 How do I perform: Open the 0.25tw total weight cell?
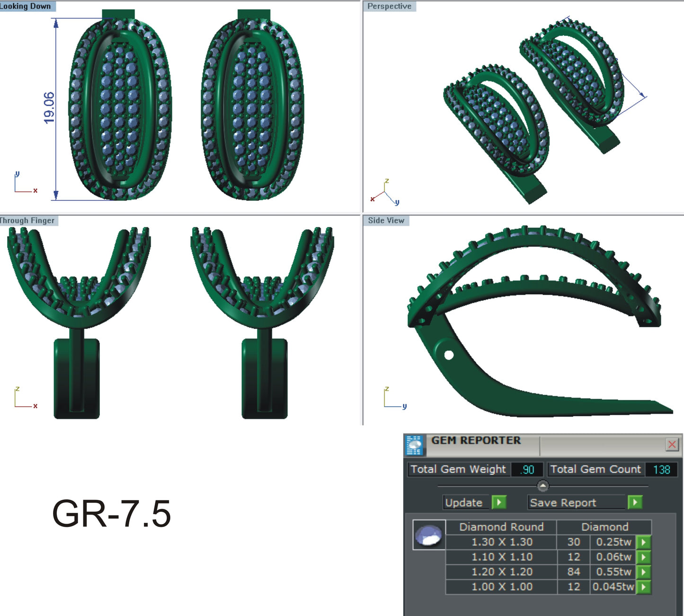click(614, 543)
